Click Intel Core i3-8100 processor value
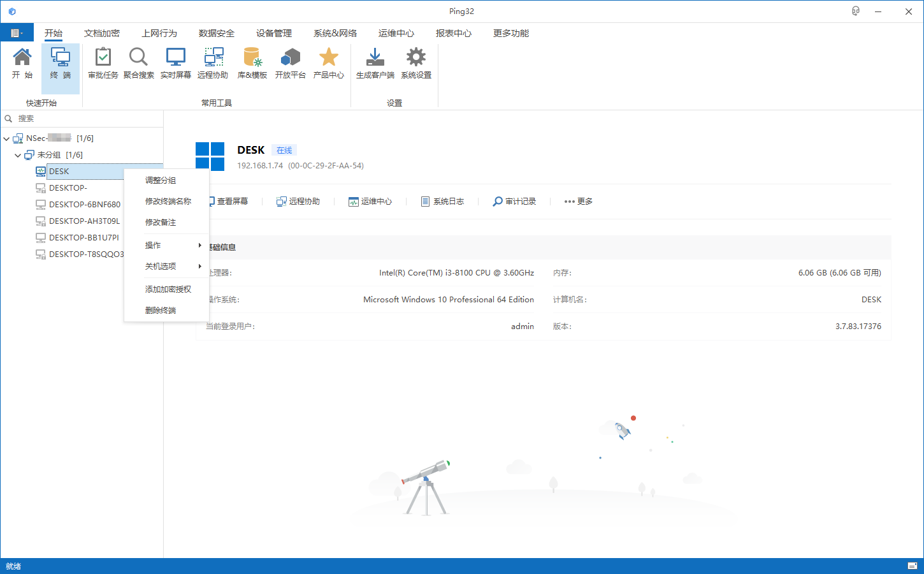 pyautogui.click(x=457, y=273)
